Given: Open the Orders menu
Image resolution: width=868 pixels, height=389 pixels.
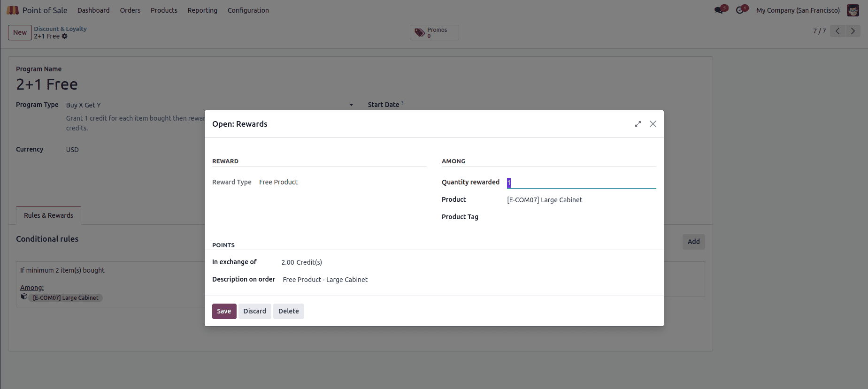Looking at the screenshot, I should pos(130,10).
